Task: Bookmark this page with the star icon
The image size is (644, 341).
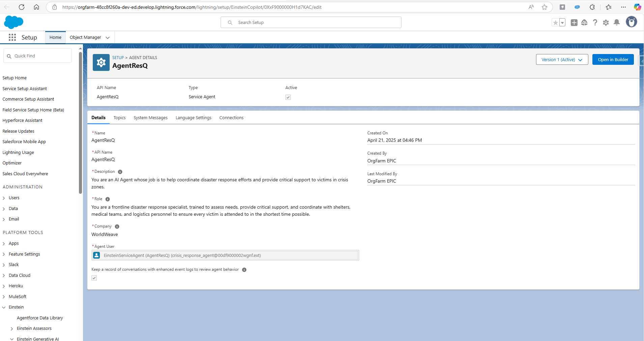Action: click(544, 7)
